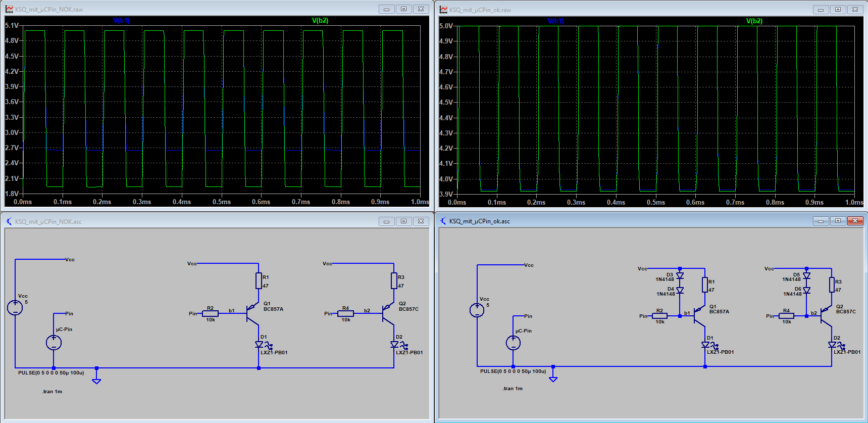Select resistor R2 symbol in ok.asc schematic
This screenshot has height=423, width=868.
[659, 316]
